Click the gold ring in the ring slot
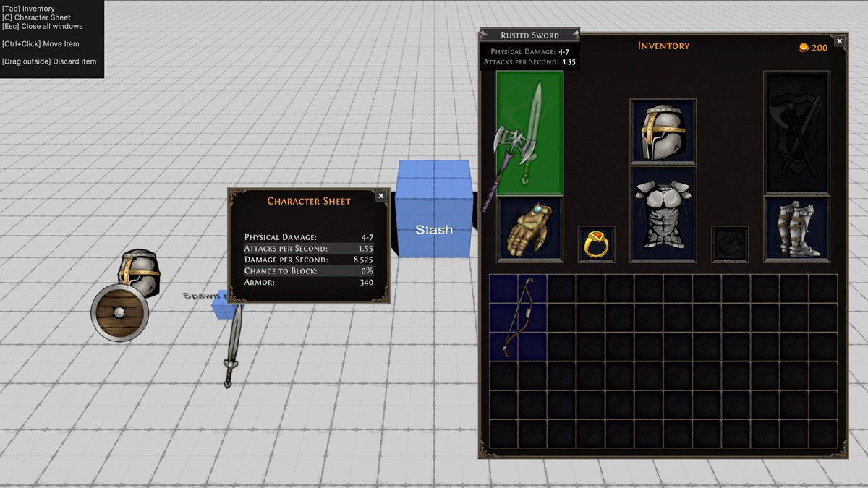Screen dimensions: 868x488 [596, 246]
